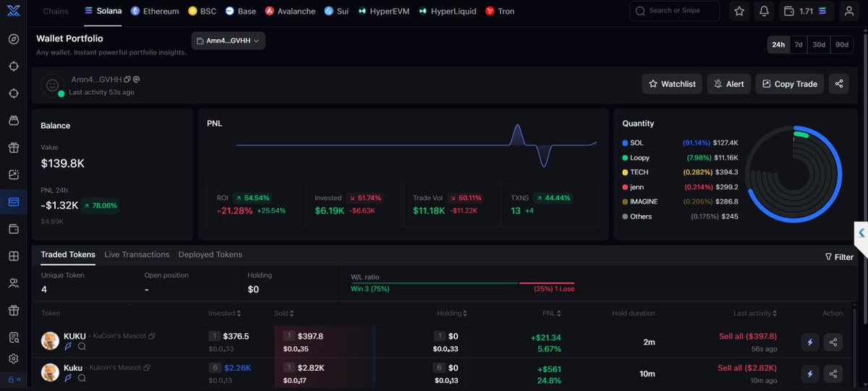Click Sell all ($2.82K) link
Screen dimensions: 868x391
coord(747,368)
